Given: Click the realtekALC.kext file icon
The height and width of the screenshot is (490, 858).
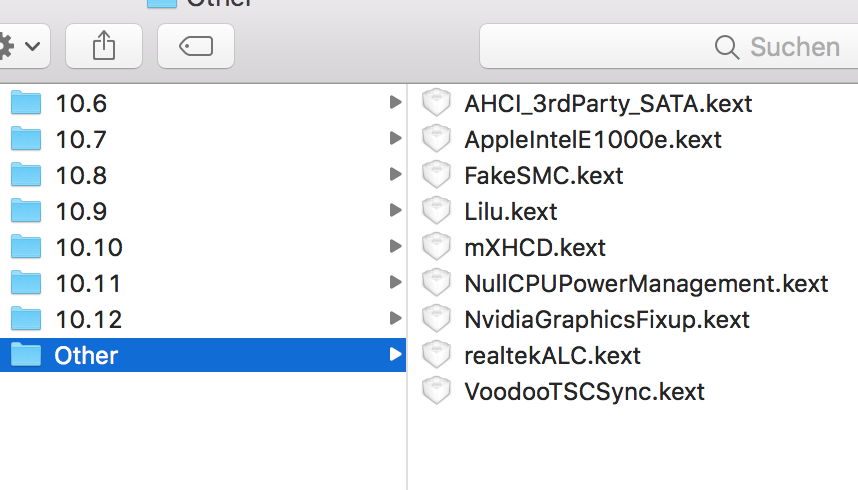Looking at the screenshot, I should [436, 355].
